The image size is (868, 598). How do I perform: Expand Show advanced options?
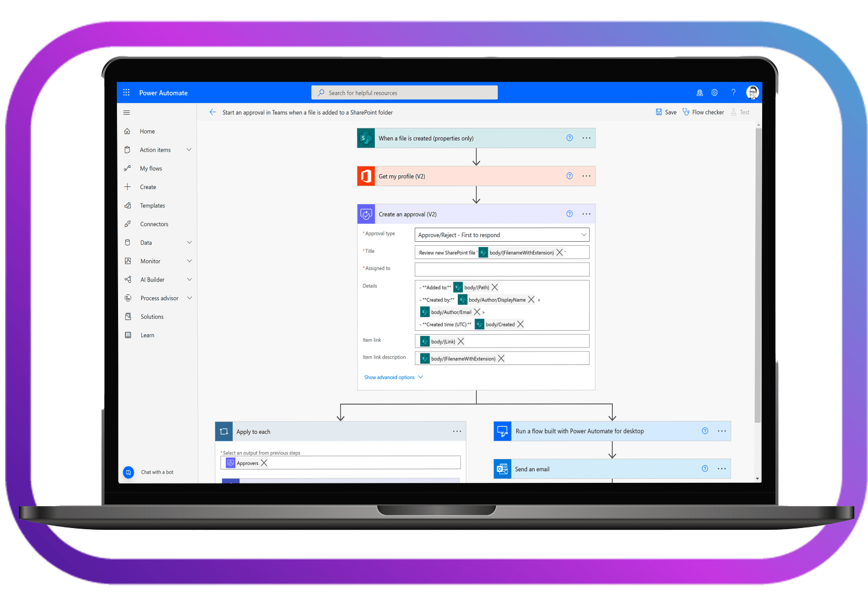pos(393,377)
